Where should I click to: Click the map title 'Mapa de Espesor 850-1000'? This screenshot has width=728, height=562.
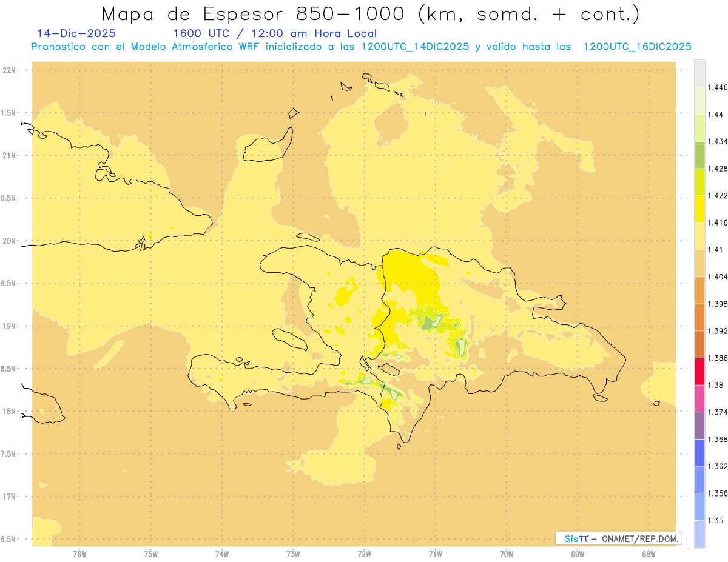click(255, 14)
